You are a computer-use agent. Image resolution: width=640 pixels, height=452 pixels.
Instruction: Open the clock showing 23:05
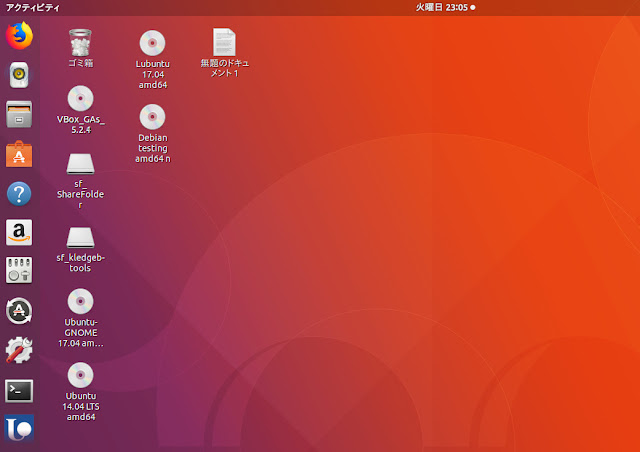445,7
